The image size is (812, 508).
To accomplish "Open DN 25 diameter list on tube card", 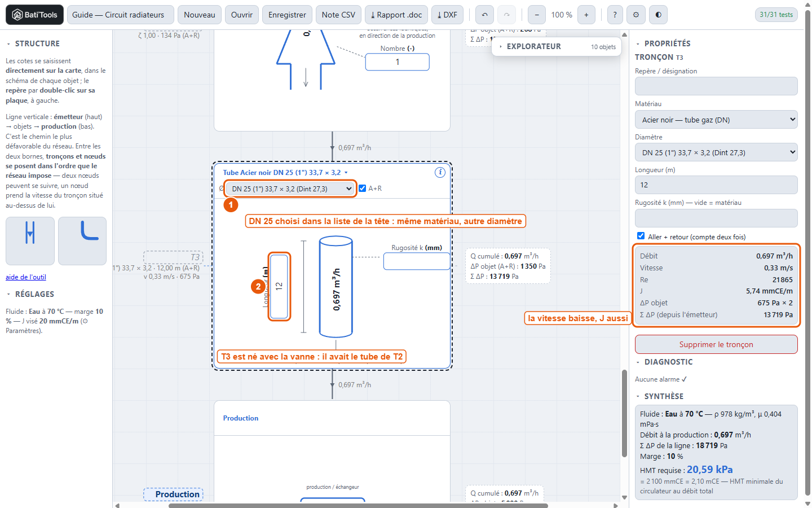I will [290, 189].
